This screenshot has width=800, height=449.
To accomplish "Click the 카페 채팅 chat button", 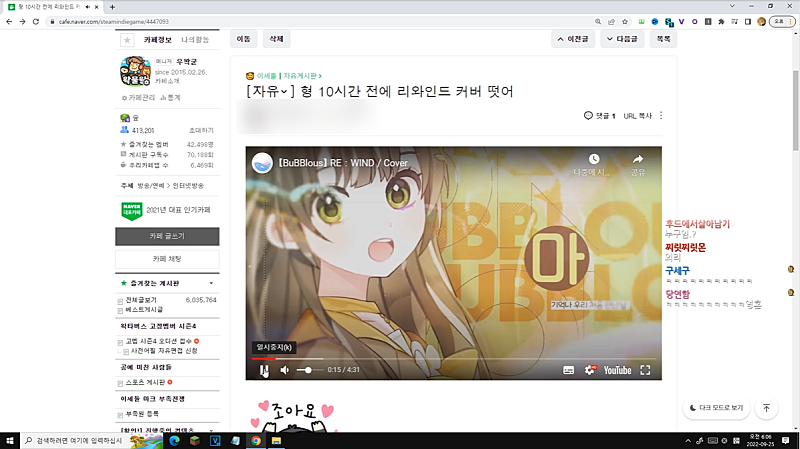I will [x=167, y=259].
